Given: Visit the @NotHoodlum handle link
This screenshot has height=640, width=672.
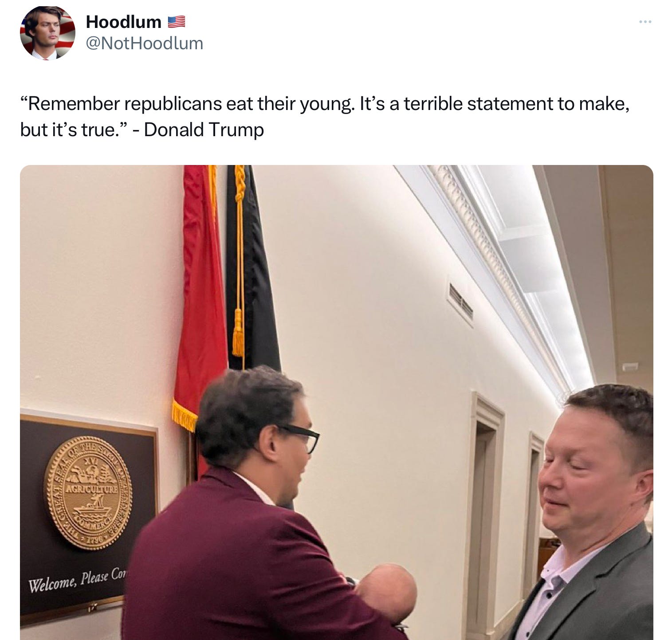Looking at the screenshot, I should (144, 43).
